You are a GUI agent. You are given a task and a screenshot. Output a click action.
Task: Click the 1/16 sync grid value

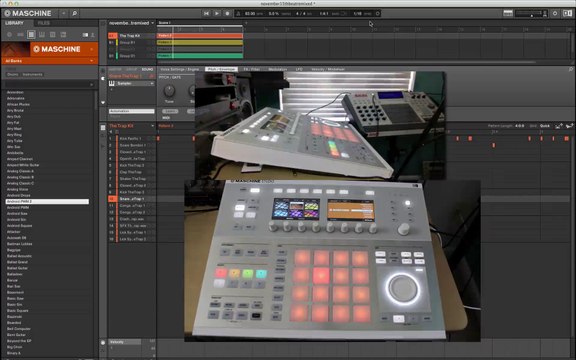click(x=357, y=14)
